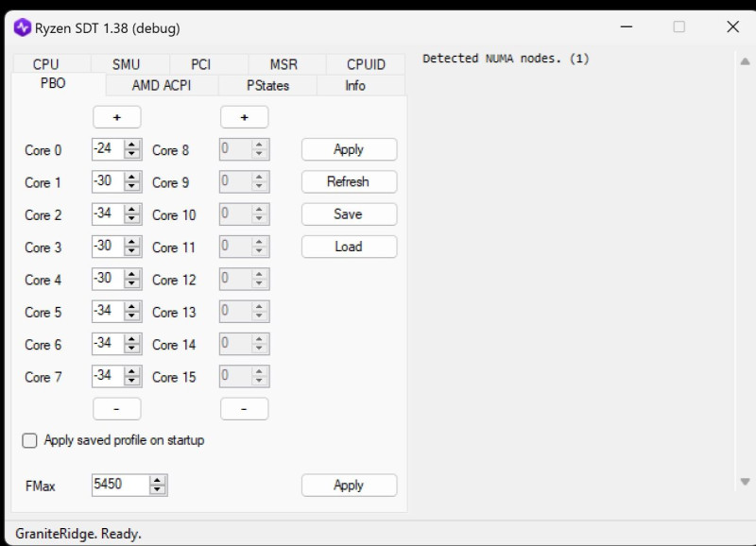The width and height of the screenshot is (756, 546).
Task: Focus the FMax input field showing 5450
Action: point(120,485)
